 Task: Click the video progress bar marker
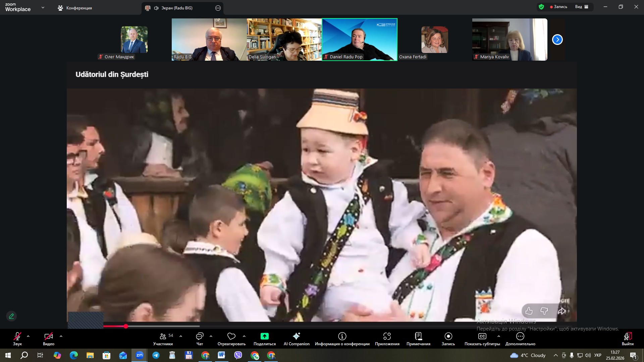click(126, 326)
